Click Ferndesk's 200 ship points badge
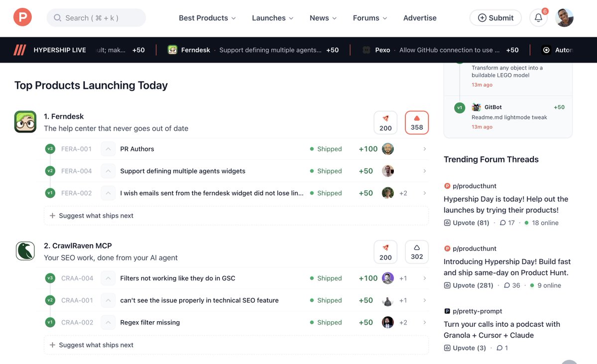The width and height of the screenshot is (597, 364). tap(385, 122)
